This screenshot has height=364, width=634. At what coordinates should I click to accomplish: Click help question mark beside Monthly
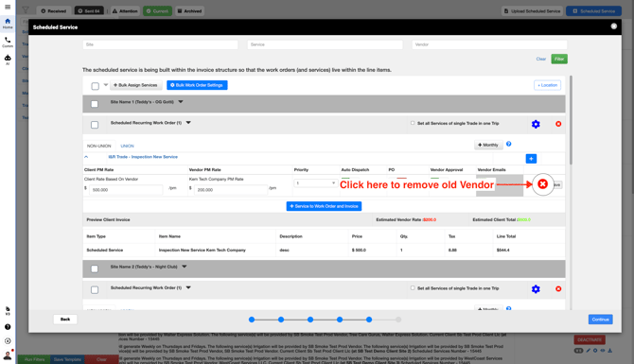coord(509,144)
